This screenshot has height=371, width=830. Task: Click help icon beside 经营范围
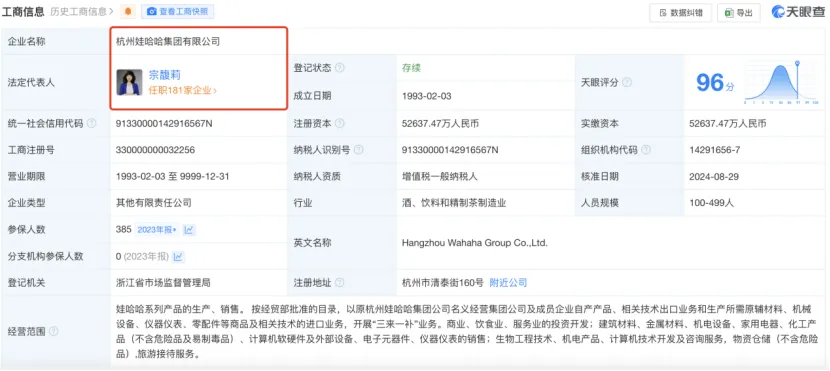(x=53, y=332)
